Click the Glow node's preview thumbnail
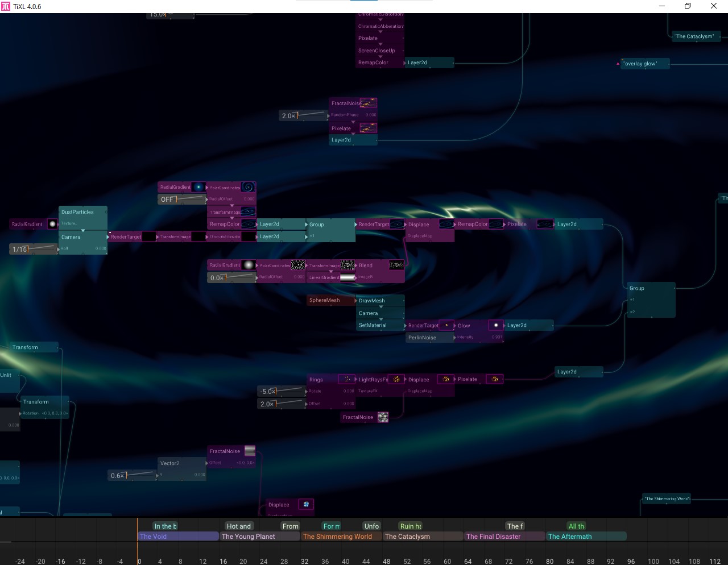This screenshot has height=565, width=728. click(x=496, y=326)
